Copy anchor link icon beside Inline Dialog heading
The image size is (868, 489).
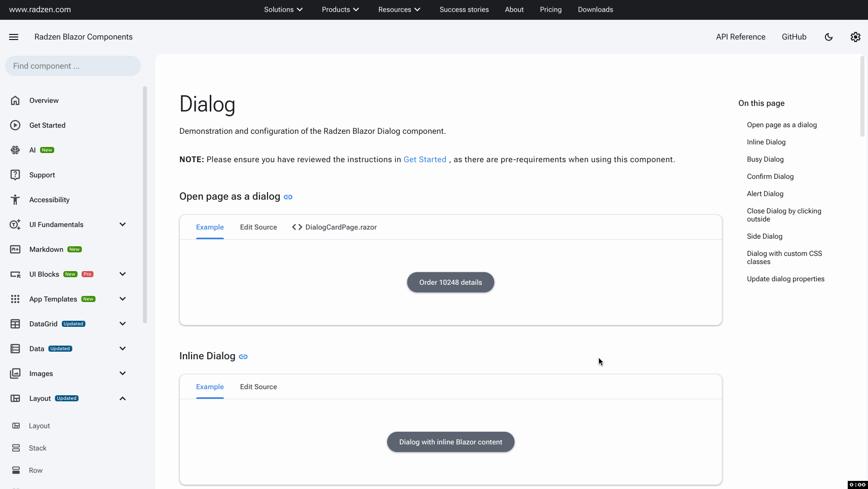pyautogui.click(x=243, y=357)
